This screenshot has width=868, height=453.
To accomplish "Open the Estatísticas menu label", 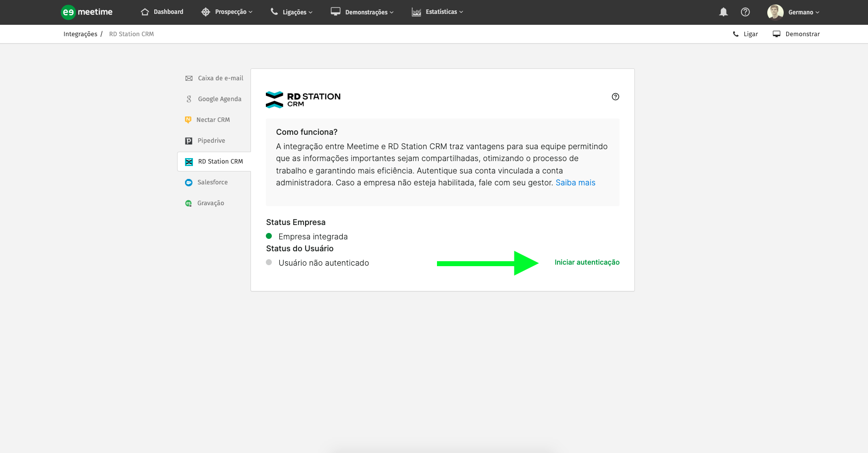I will 441,12.
